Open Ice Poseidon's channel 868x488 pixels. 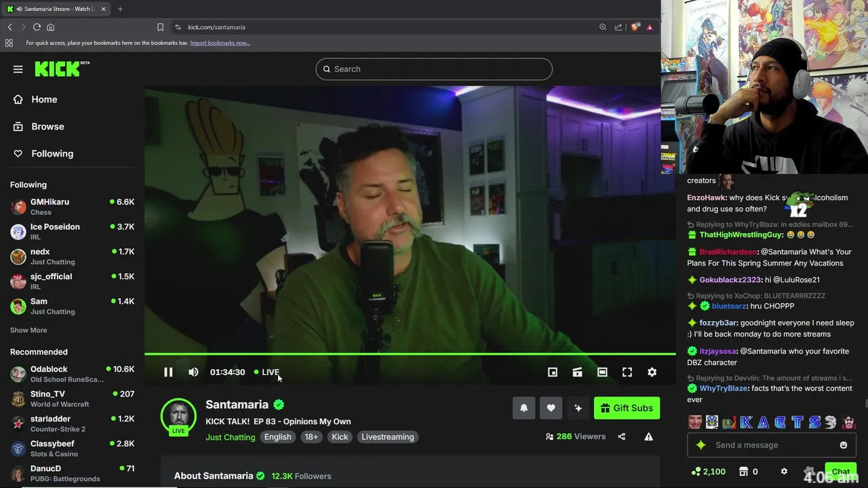[72, 232]
